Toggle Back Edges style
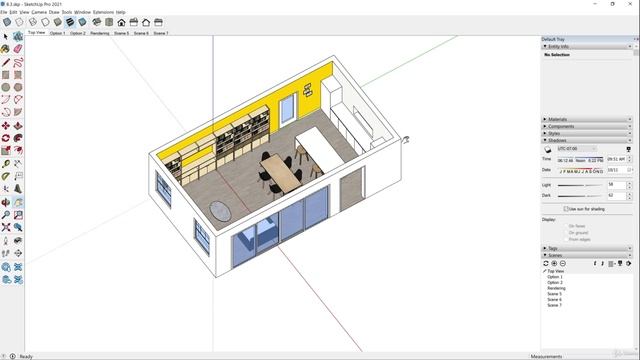This screenshot has width=640, height=360. coord(19,22)
